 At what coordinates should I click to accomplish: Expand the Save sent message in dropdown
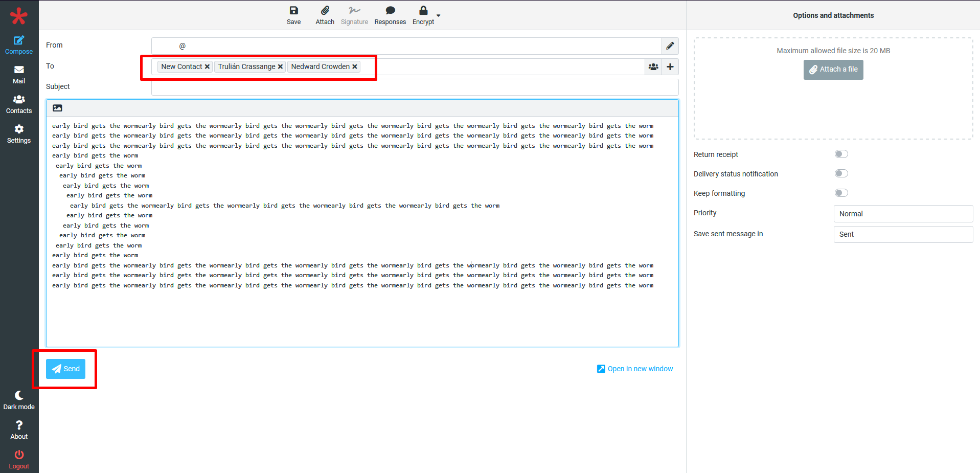tap(903, 234)
